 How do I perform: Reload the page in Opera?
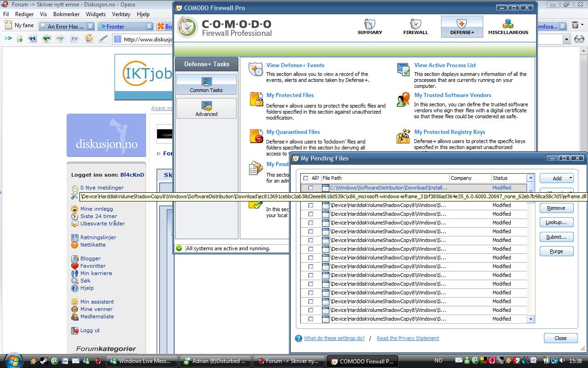pyautogui.click(x=89, y=39)
